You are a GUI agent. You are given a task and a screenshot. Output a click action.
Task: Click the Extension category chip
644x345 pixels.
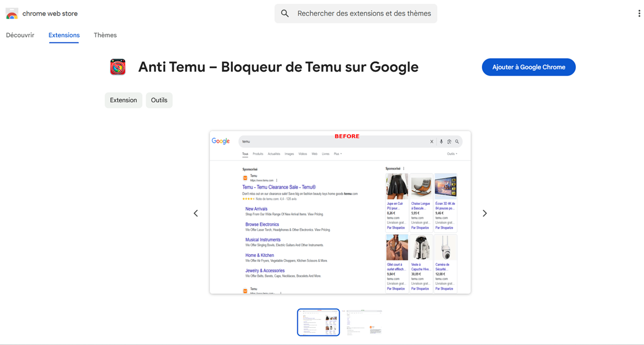123,100
